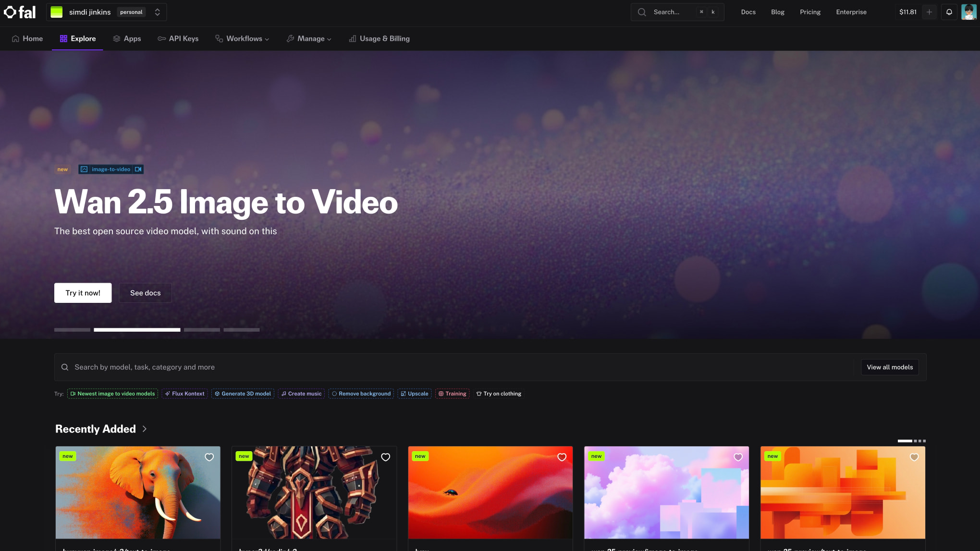Open the notifications bell
980x551 pixels.
949,12
